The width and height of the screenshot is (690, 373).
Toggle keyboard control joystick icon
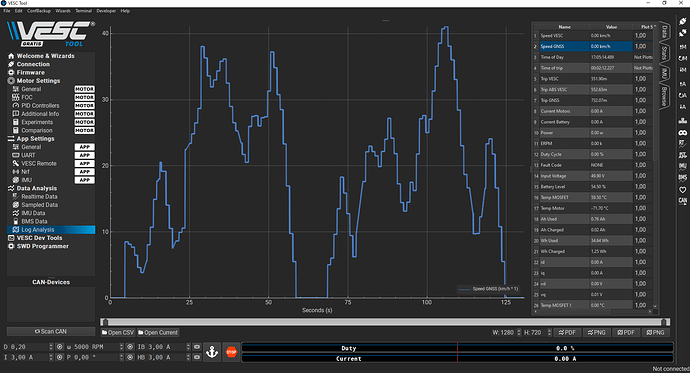click(x=683, y=120)
